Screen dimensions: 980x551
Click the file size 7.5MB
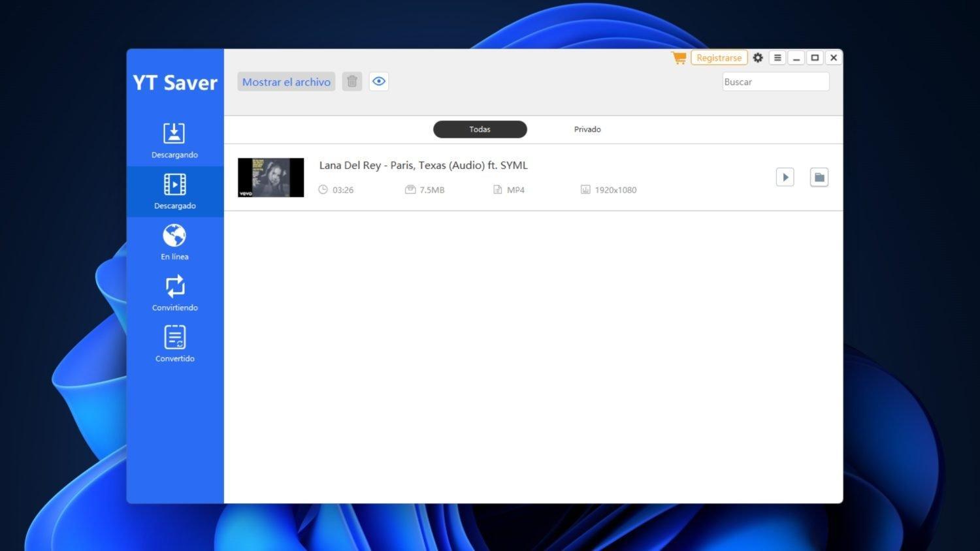[x=432, y=190]
